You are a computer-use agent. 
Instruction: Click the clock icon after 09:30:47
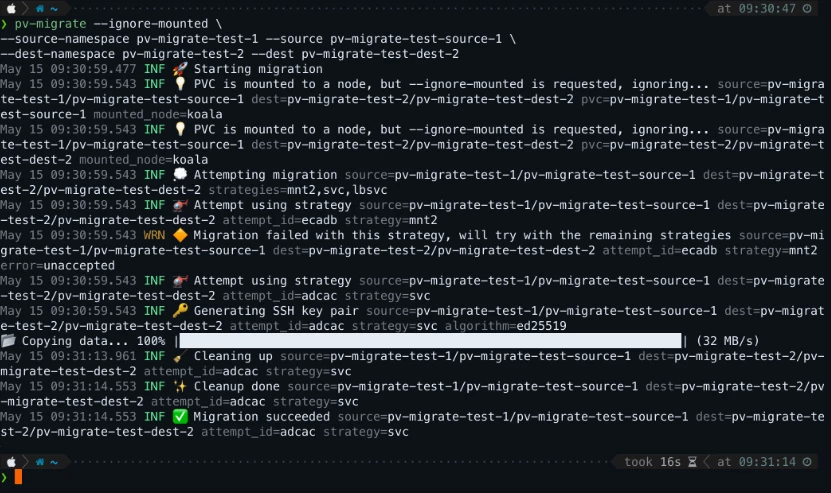[807, 8]
